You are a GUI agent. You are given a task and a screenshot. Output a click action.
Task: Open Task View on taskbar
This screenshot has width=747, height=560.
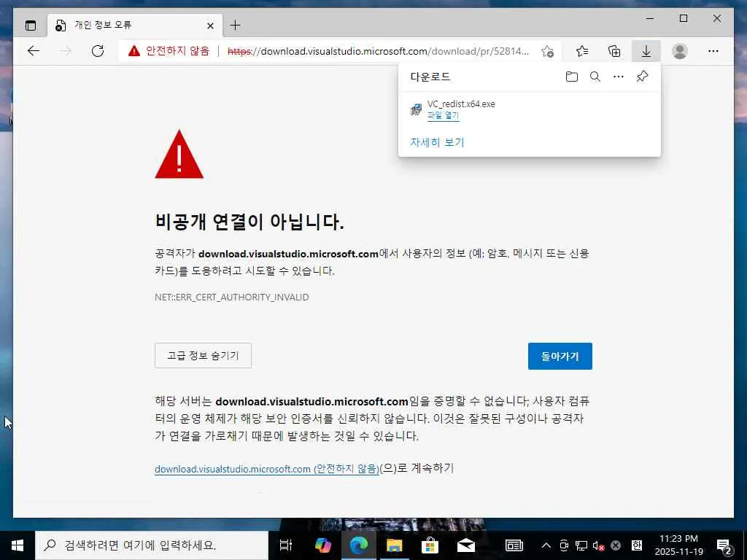285,545
